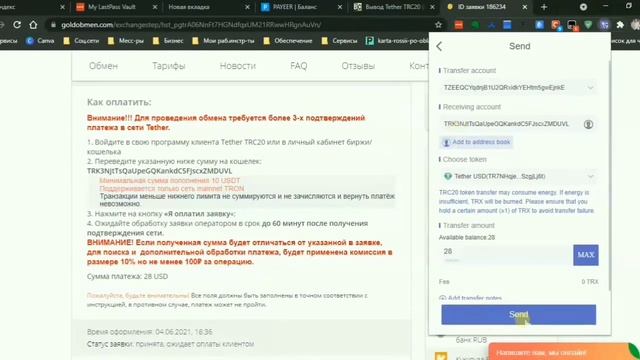Open the Обеспечение bookmark folder
This screenshot has height=360, width=640.
pyautogui.click(x=288, y=41)
